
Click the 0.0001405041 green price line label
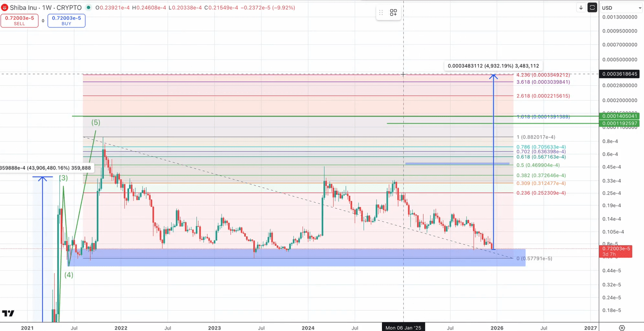point(620,116)
